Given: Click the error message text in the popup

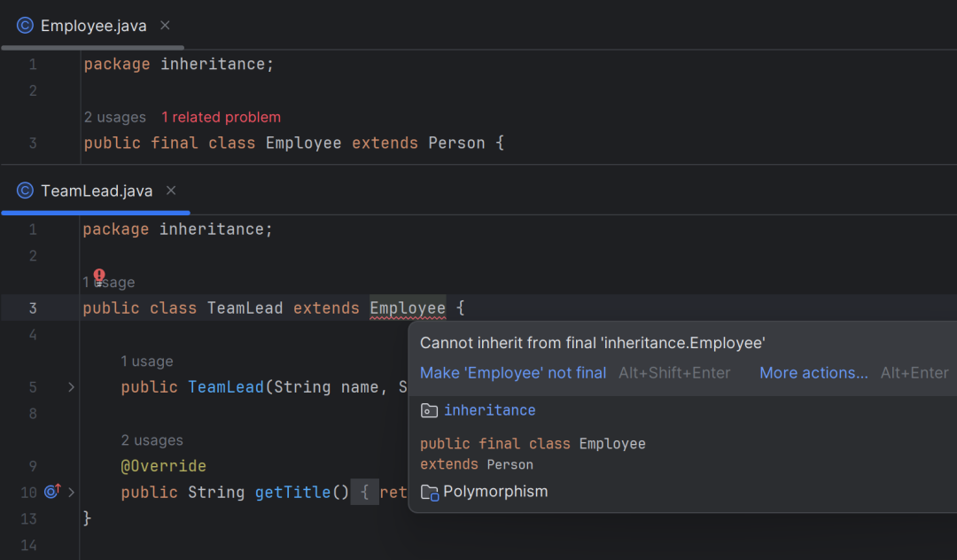Looking at the screenshot, I should coord(593,343).
